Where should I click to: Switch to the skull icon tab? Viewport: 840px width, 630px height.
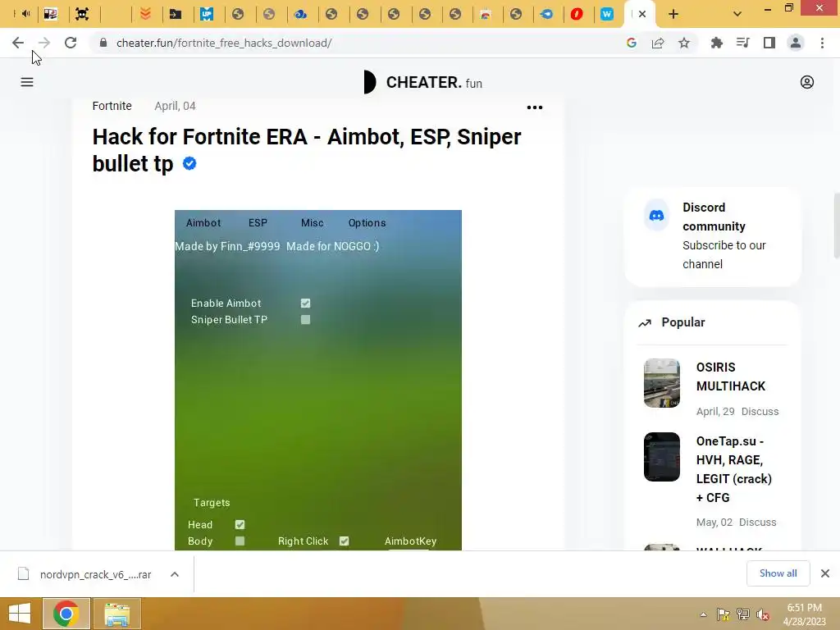[x=82, y=15]
